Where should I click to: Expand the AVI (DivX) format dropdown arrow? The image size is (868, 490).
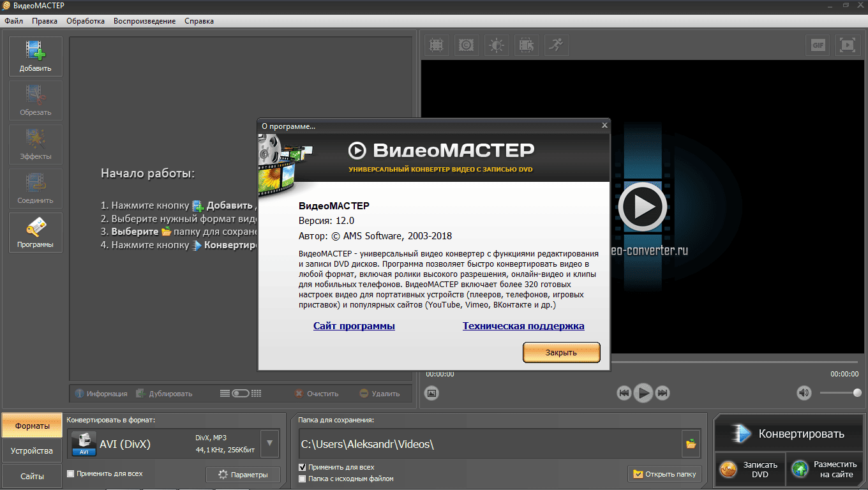pos(270,443)
